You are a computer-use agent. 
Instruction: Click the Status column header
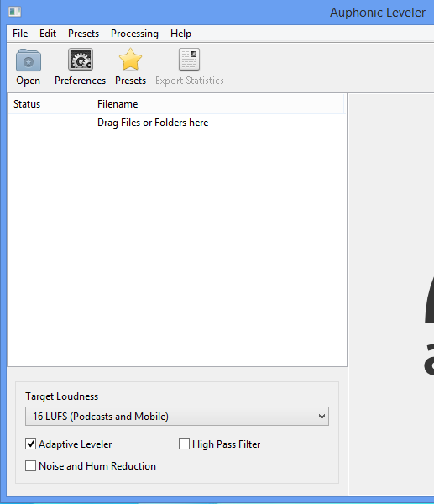coord(50,104)
